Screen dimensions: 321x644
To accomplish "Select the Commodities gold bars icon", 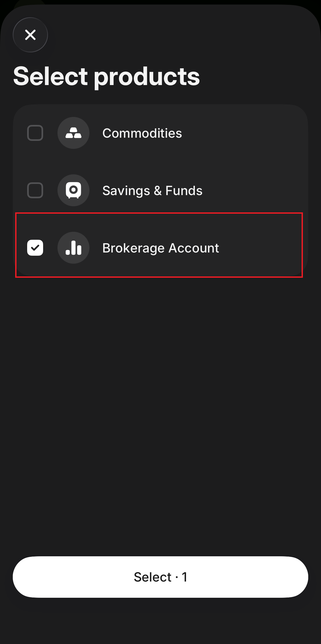I will click(x=73, y=133).
